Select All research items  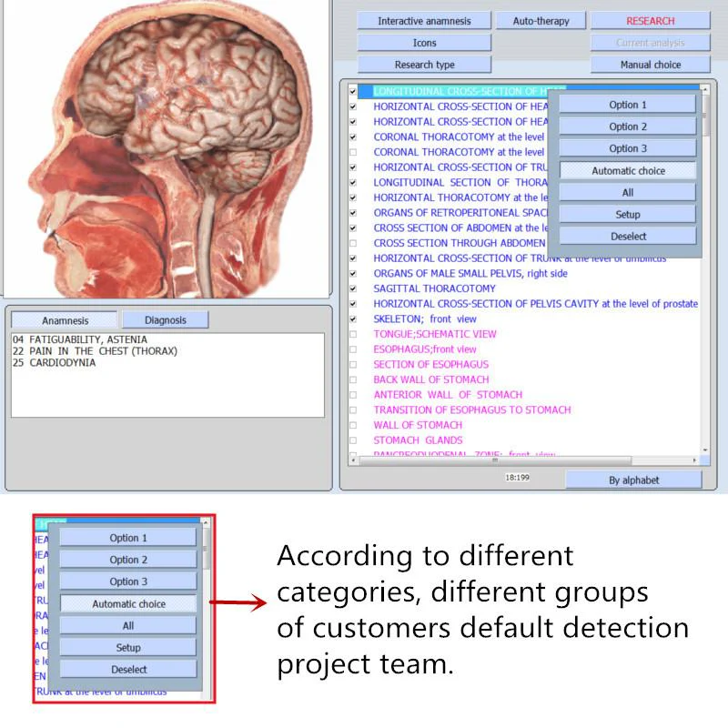tap(628, 192)
